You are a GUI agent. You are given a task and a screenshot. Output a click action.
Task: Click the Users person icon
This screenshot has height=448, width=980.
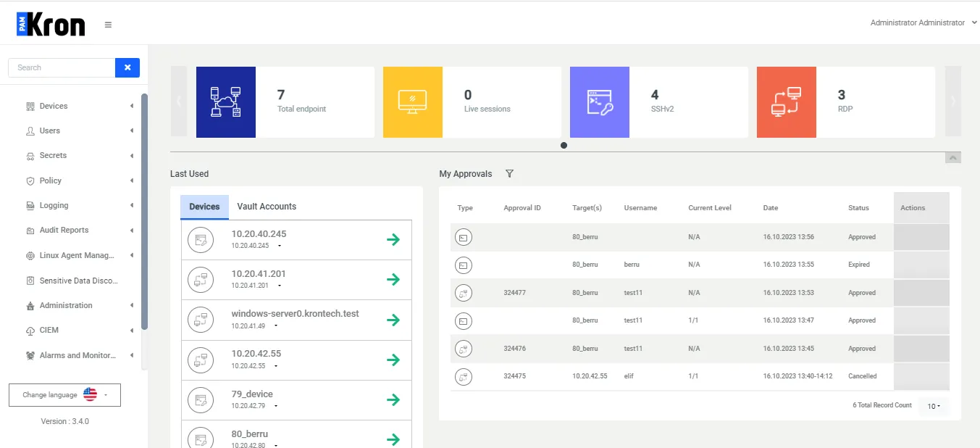pyautogui.click(x=30, y=131)
